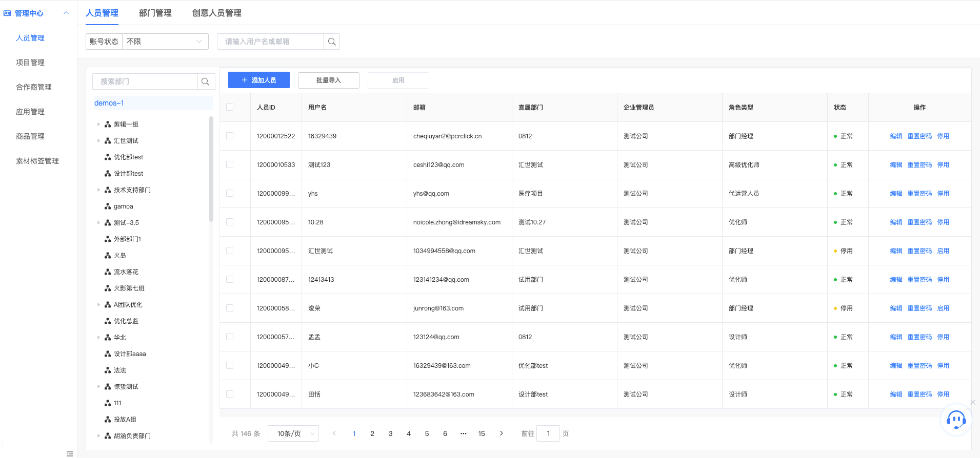Check the row for user 10.28

230,222
